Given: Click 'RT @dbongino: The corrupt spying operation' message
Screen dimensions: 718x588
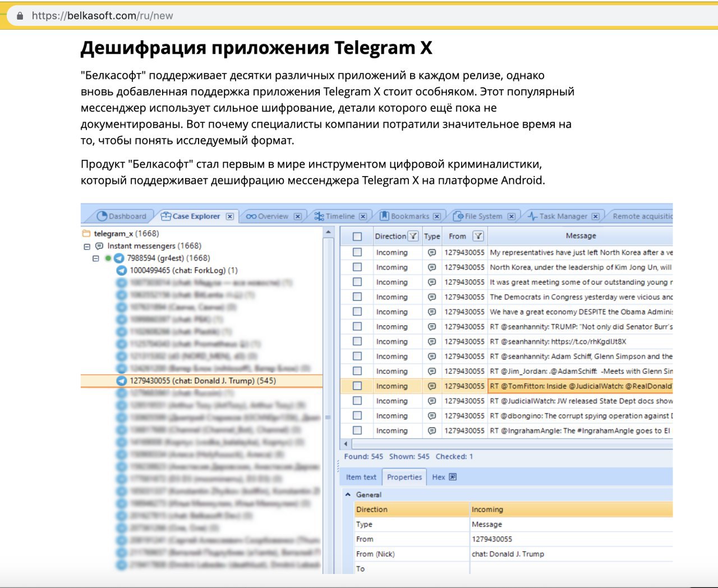Looking at the screenshot, I should pyautogui.click(x=581, y=416).
